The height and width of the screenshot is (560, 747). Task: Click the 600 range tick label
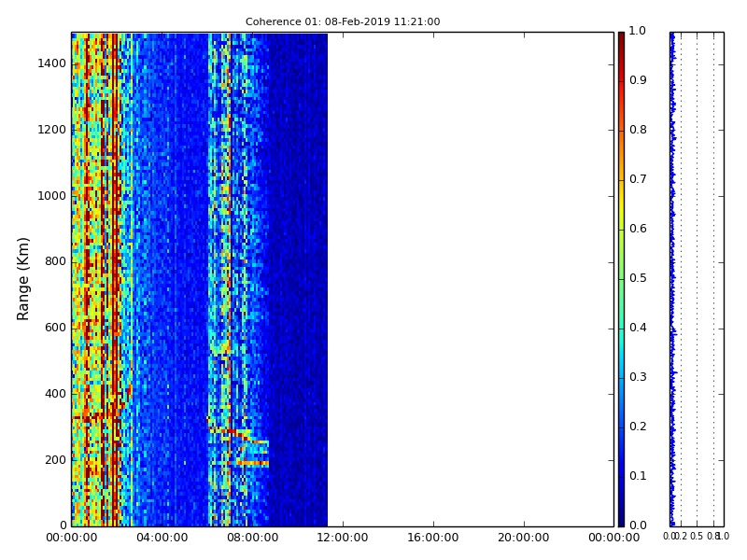(55, 328)
